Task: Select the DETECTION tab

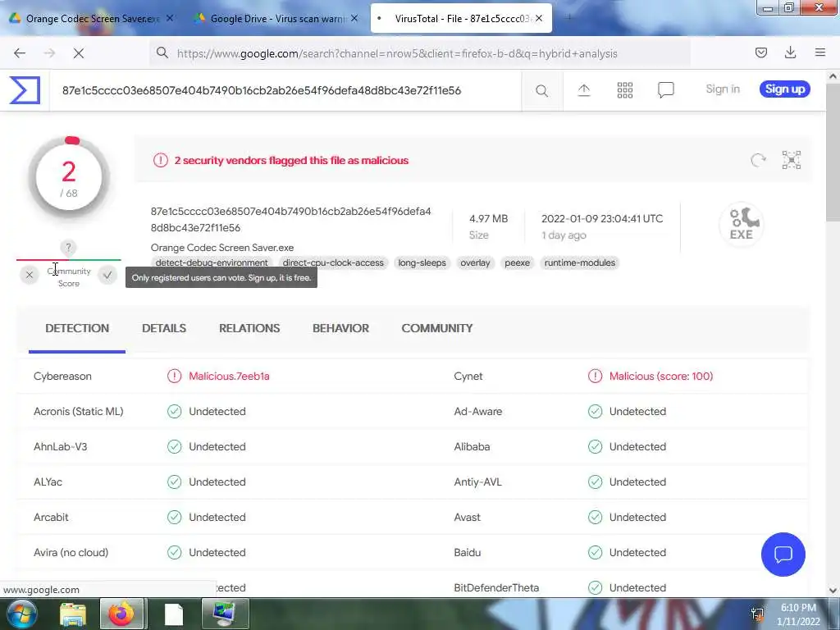Action: [77, 328]
